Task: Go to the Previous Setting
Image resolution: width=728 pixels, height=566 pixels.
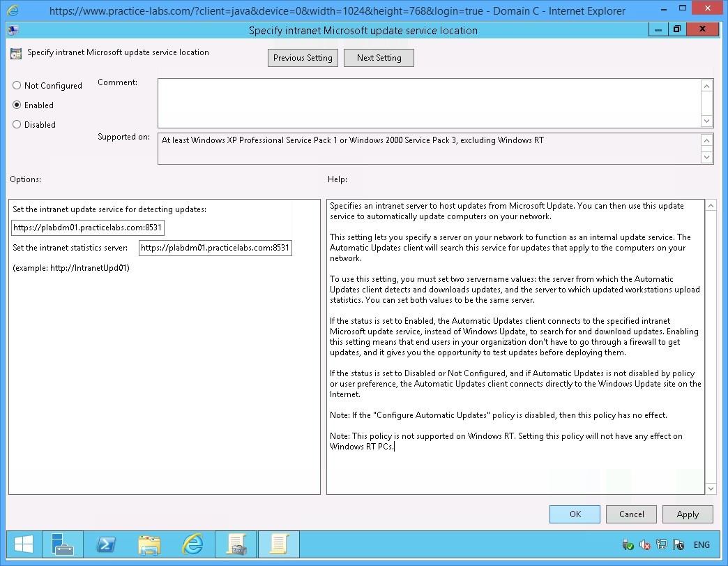Action: click(303, 58)
